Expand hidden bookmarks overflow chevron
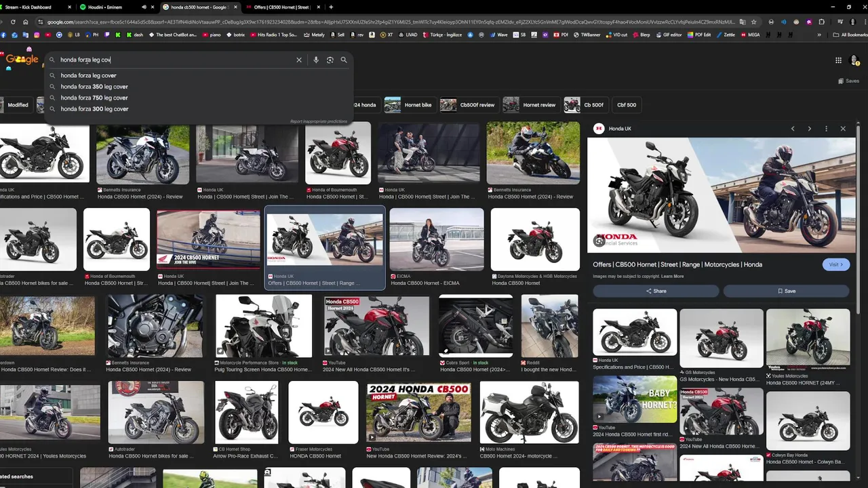 [819, 35]
